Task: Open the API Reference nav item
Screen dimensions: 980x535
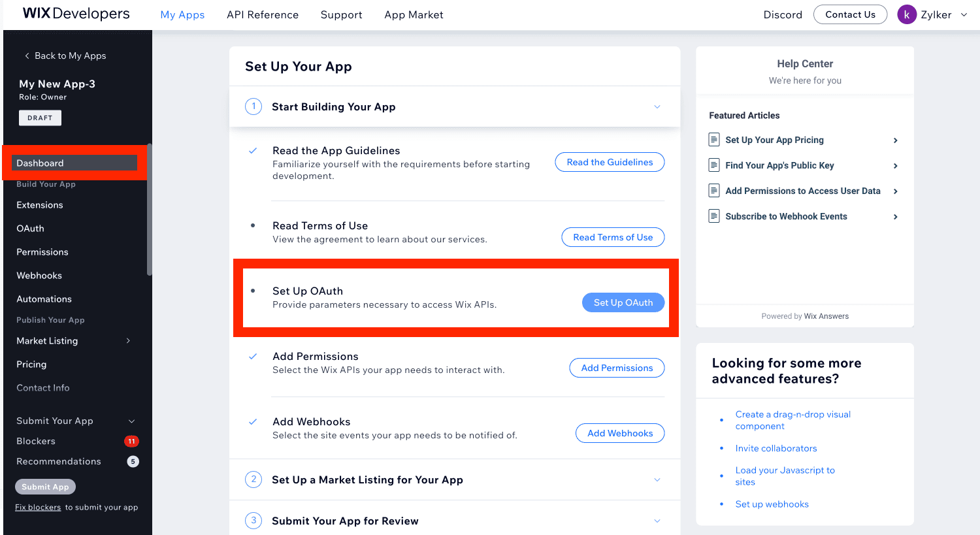Action: [x=263, y=14]
